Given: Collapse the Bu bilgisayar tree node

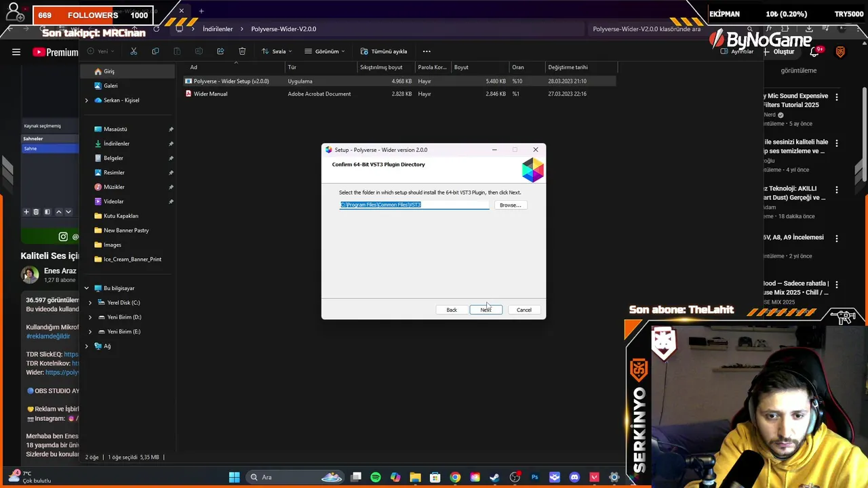Looking at the screenshot, I should coord(86,289).
